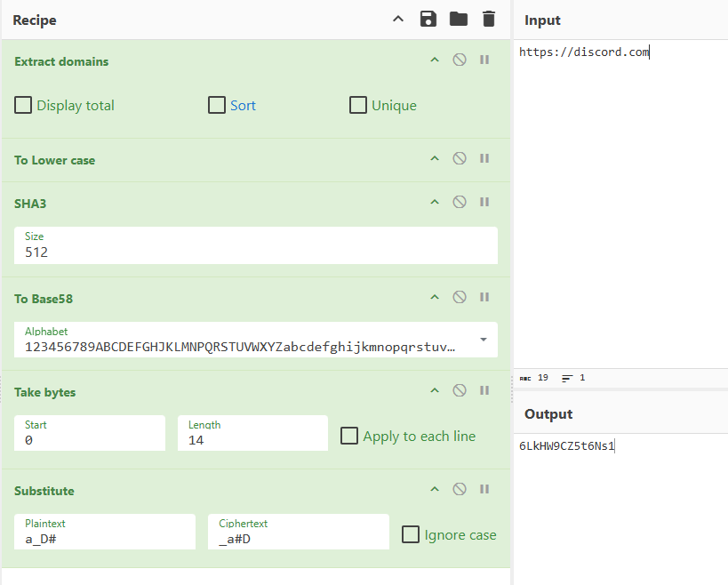The width and height of the screenshot is (728, 585).
Task: Load a recipe via folder icon
Action: pyautogui.click(x=459, y=20)
